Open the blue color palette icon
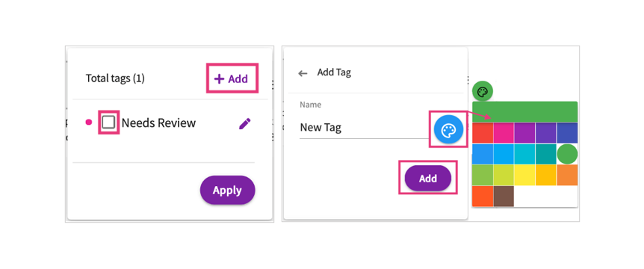 click(x=448, y=129)
